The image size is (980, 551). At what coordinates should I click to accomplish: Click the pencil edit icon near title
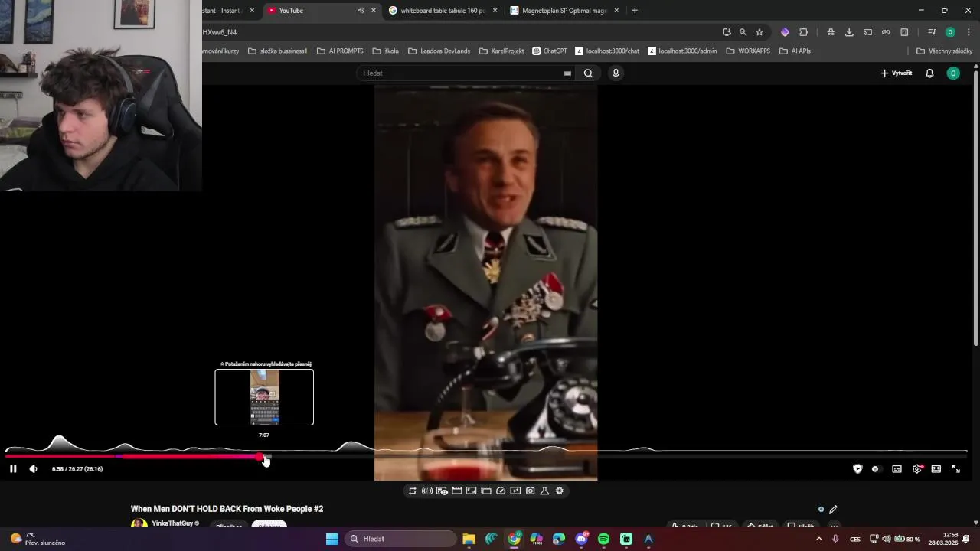click(x=833, y=509)
